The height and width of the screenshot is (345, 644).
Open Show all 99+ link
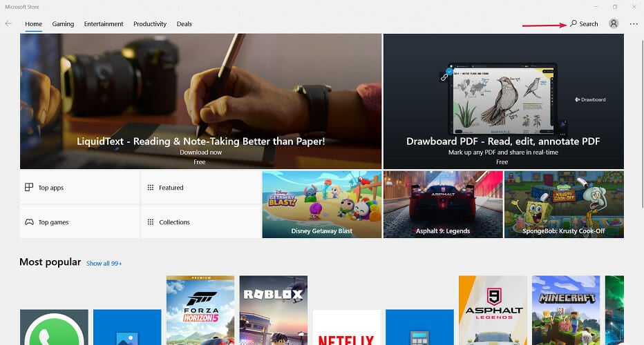[104, 264]
